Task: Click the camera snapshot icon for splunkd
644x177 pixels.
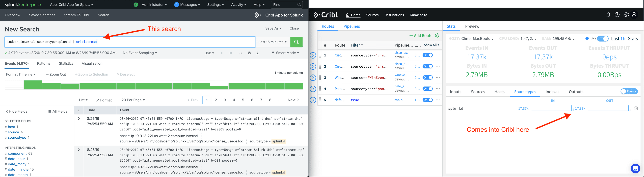Action: tap(636, 108)
